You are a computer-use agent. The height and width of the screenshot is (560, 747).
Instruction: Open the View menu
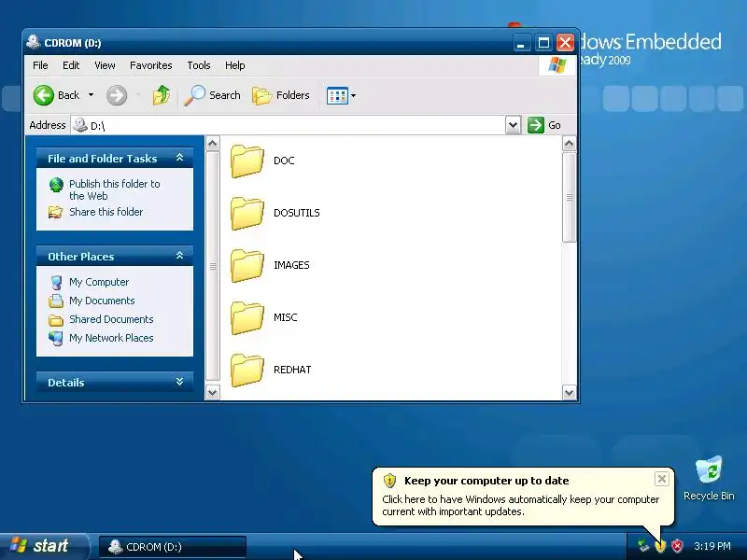105,65
